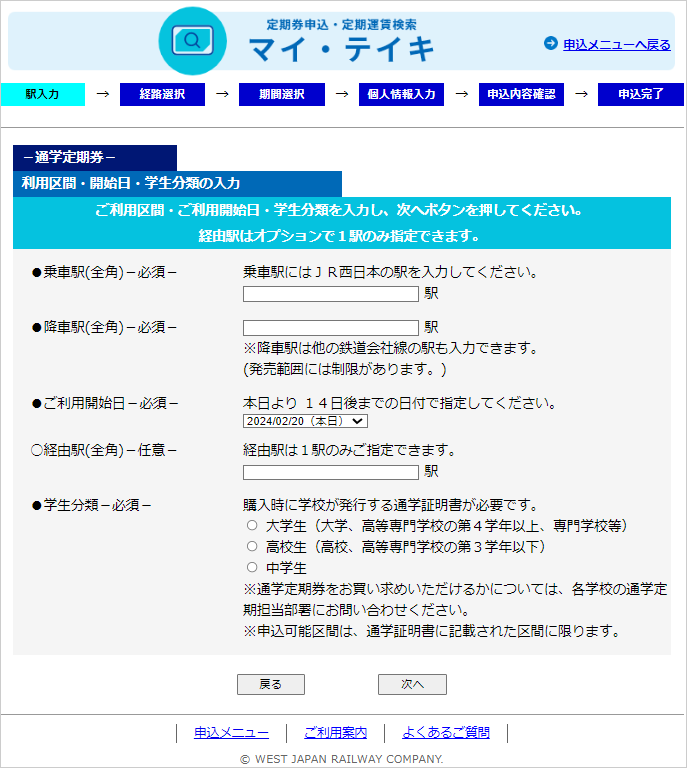Pick the 中学生 radio option
The image size is (687, 768).
coord(252,567)
